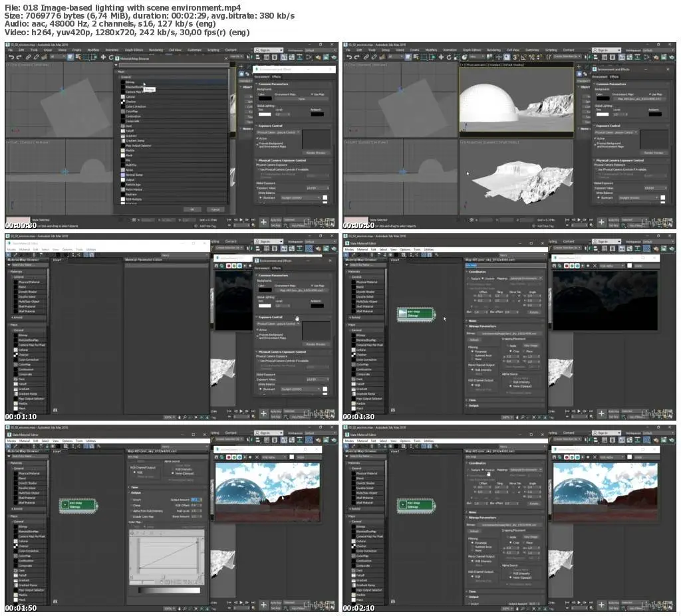Toggle red channel in 00:01:30 render window
This screenshot has width=681, height=616.
(567, 265)
